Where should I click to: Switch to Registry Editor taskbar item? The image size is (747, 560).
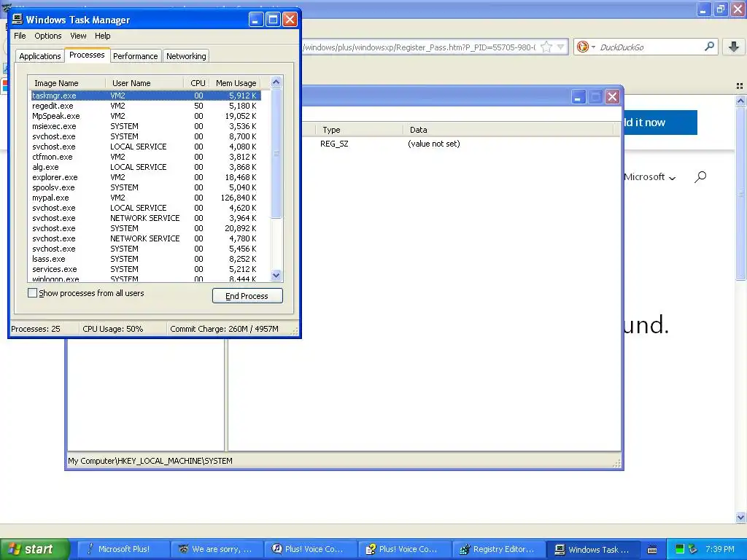pyautogui.click(x=498, y=549)
